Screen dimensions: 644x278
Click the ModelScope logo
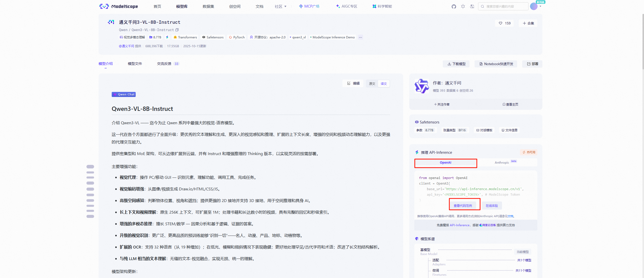[x=119, y=6]
